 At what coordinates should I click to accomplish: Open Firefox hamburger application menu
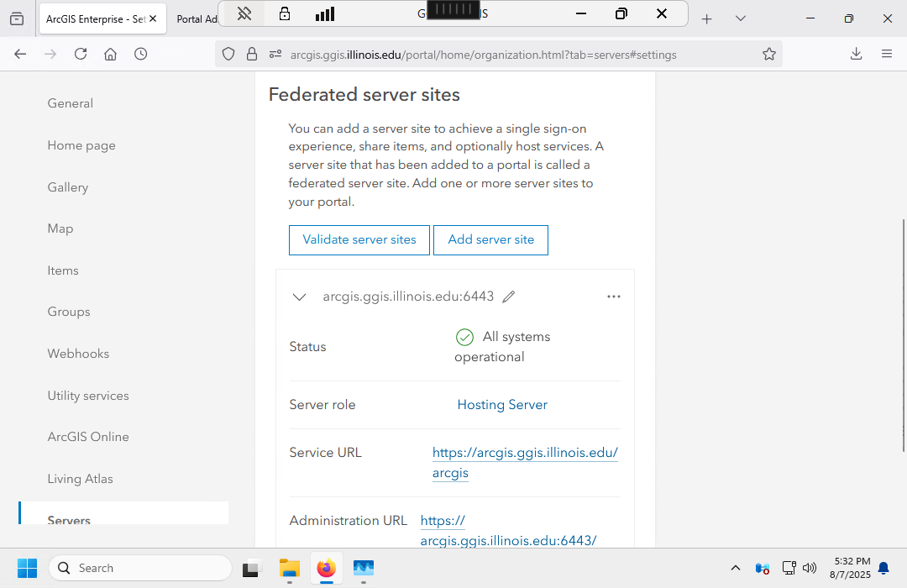[x=886, y=54]
